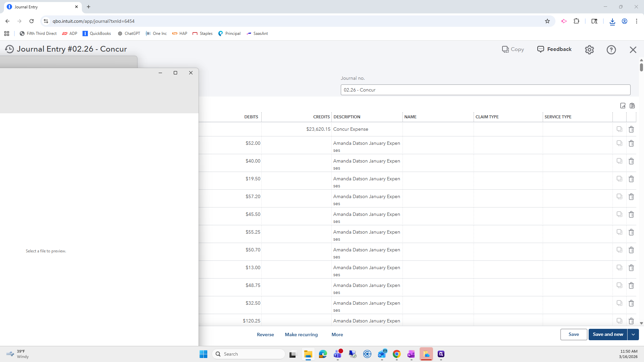Open the SaasAnt bookmark

pyautogui.click(x=257, y=34)
